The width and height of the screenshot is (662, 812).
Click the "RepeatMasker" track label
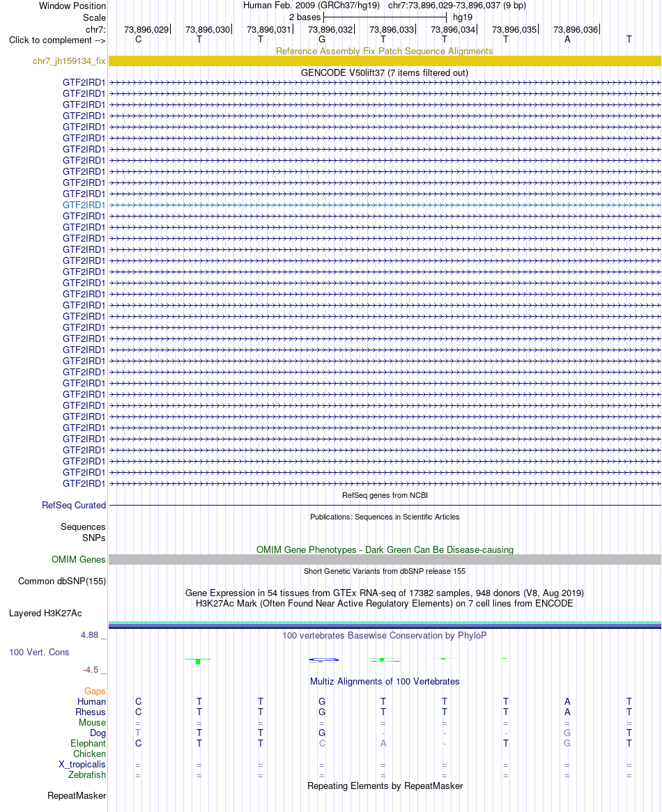[77, 795]
